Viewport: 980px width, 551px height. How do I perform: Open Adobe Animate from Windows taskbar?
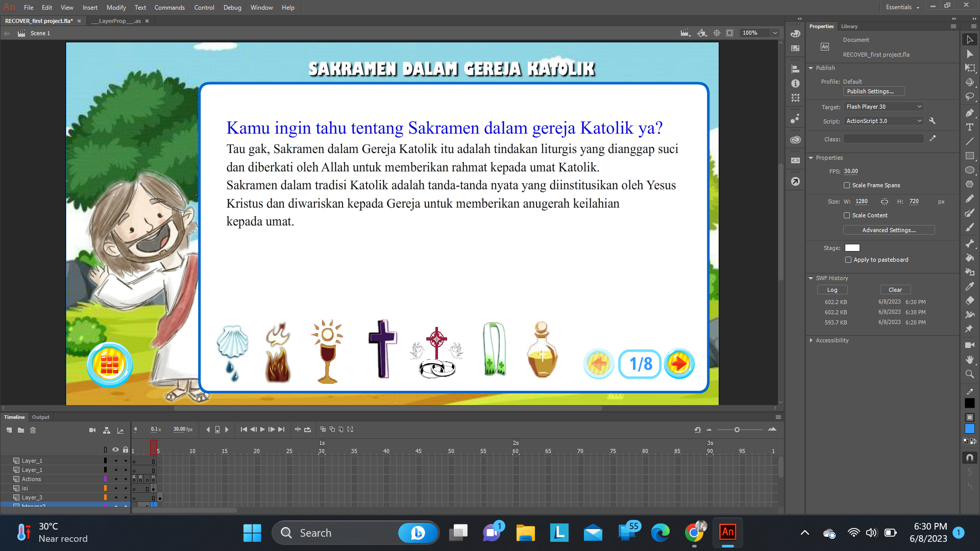coord(727,533)
